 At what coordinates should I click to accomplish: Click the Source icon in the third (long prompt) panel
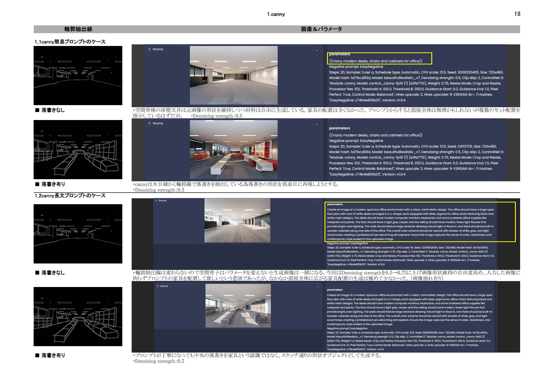tap(156, 201)
